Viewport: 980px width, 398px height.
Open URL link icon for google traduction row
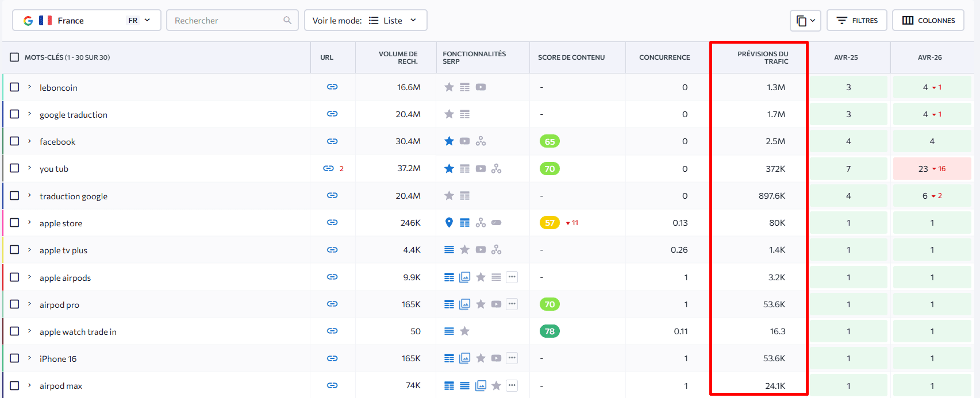click(332, 114)
